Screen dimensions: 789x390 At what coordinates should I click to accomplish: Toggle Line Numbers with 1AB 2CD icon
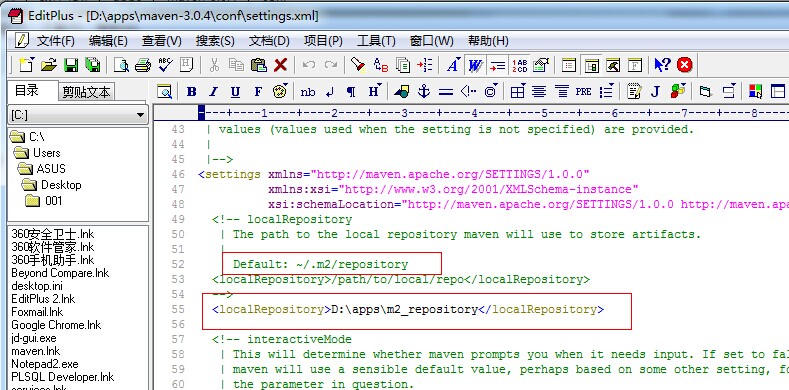(519, 65)
